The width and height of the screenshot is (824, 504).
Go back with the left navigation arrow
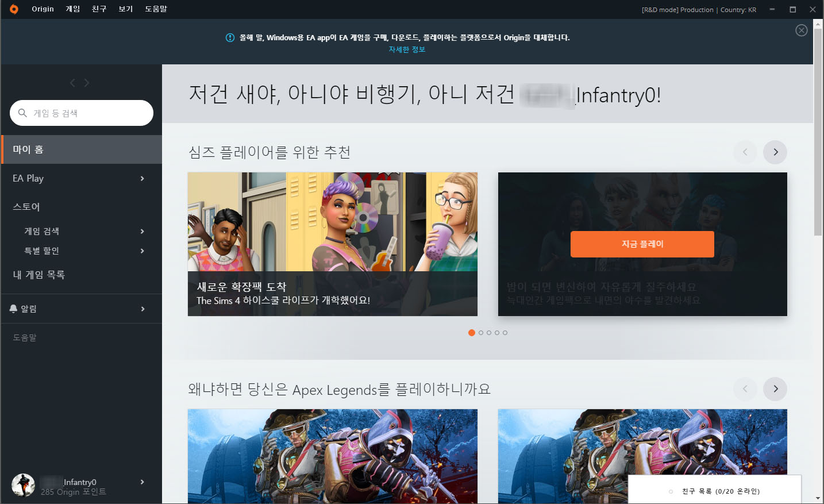click(72, 83)
